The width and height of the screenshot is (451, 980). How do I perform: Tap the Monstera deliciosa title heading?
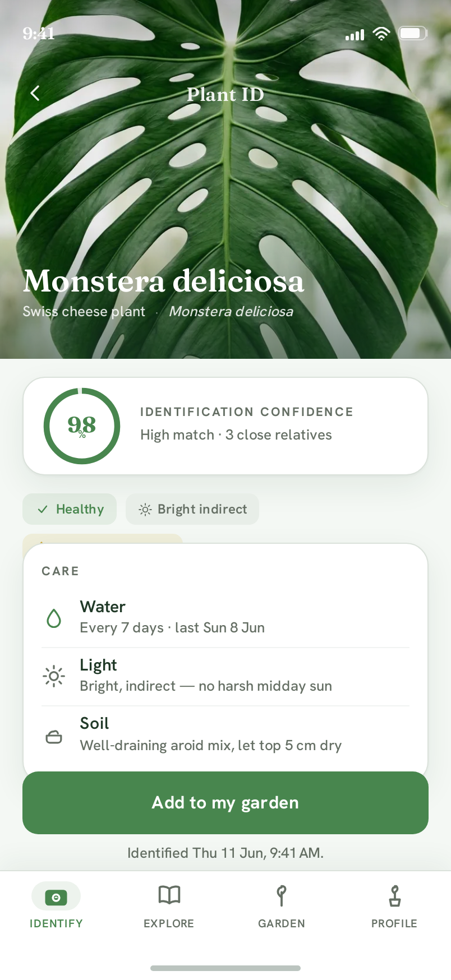164,281
